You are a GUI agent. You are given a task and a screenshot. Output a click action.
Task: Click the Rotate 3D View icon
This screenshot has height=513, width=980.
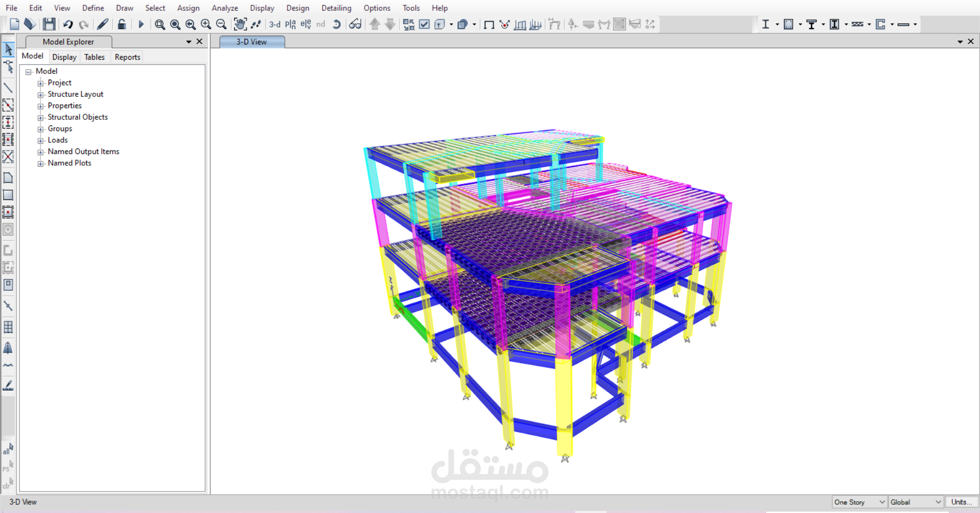click(336, 24)
